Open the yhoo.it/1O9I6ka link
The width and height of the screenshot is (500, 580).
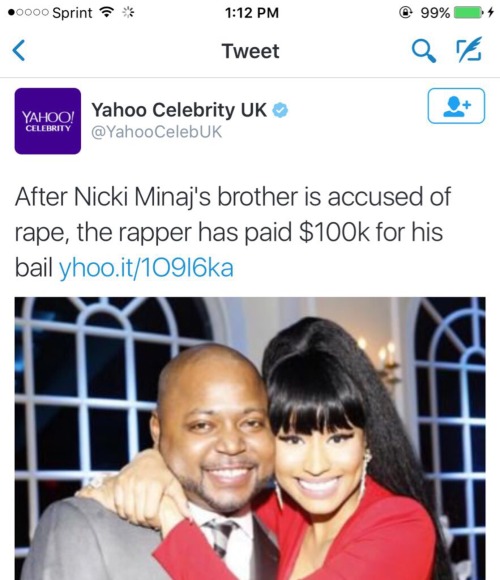pyautogui.click(x=146, y=268)
